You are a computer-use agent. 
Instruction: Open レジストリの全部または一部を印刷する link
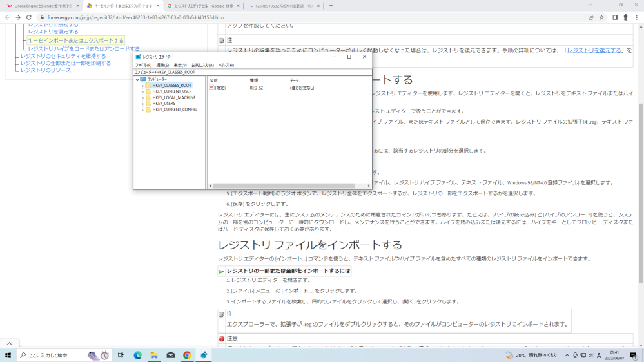(66, 63)
